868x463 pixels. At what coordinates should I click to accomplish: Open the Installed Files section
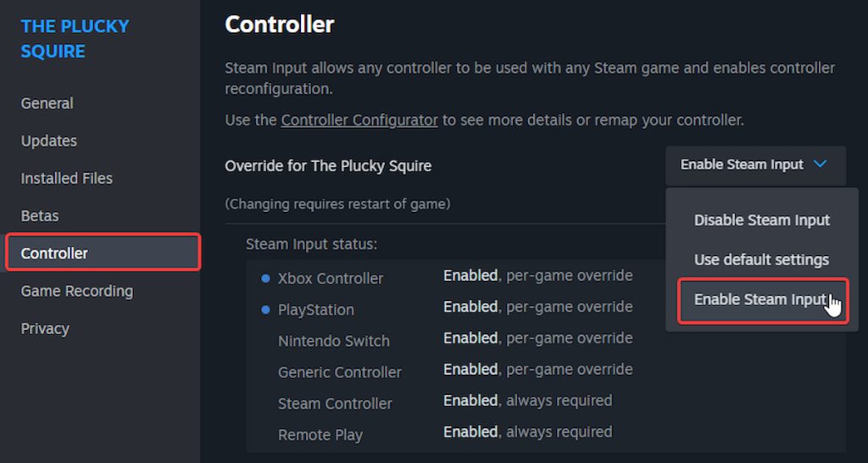pyautogui.click(x=67, y=178)
